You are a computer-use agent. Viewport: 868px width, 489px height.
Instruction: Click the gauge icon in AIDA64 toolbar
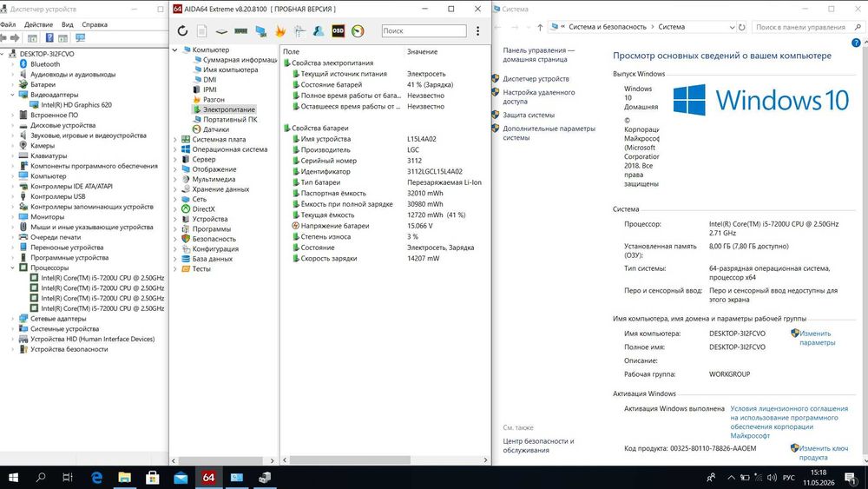pos(358,31)
